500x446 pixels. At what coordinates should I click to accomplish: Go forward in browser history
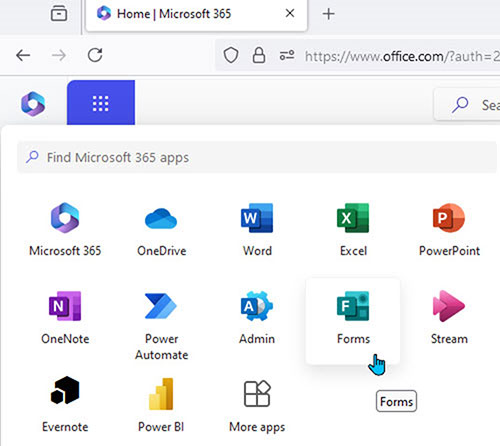tap(59, 55)
